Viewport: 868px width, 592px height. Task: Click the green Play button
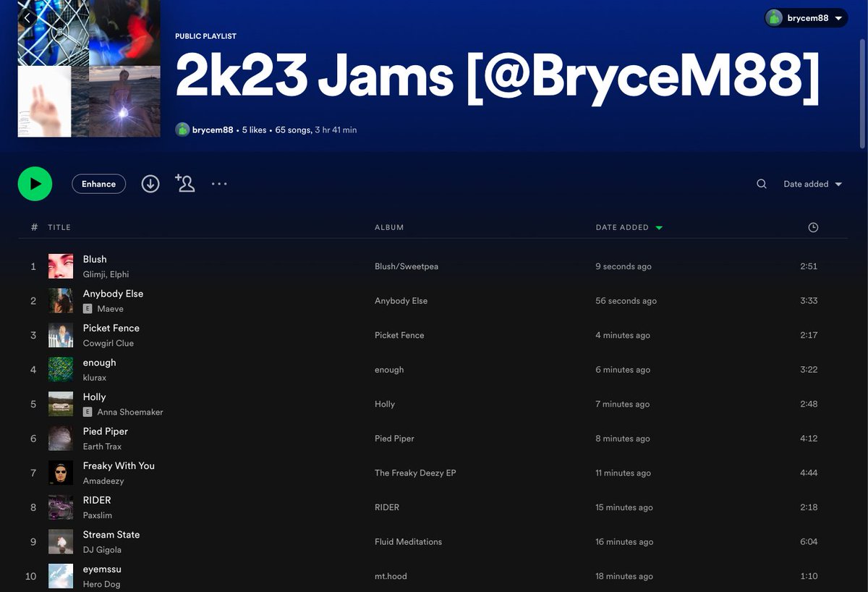tap(35, 184)
